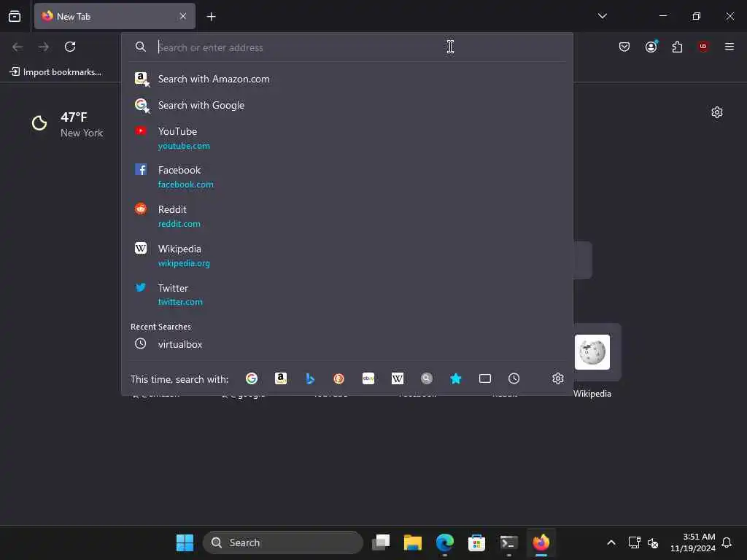
Task: Open the Extensions puzzle icon
Action: click(677, 47)
